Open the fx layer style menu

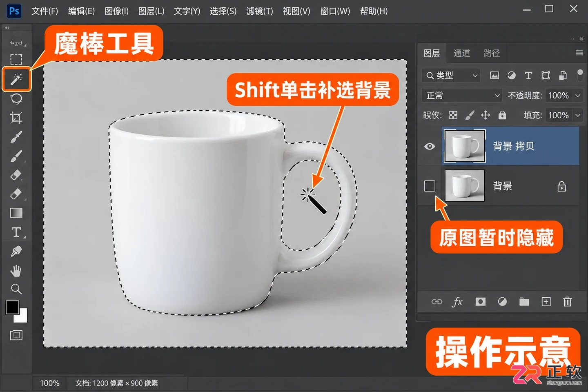pos(458,302)
